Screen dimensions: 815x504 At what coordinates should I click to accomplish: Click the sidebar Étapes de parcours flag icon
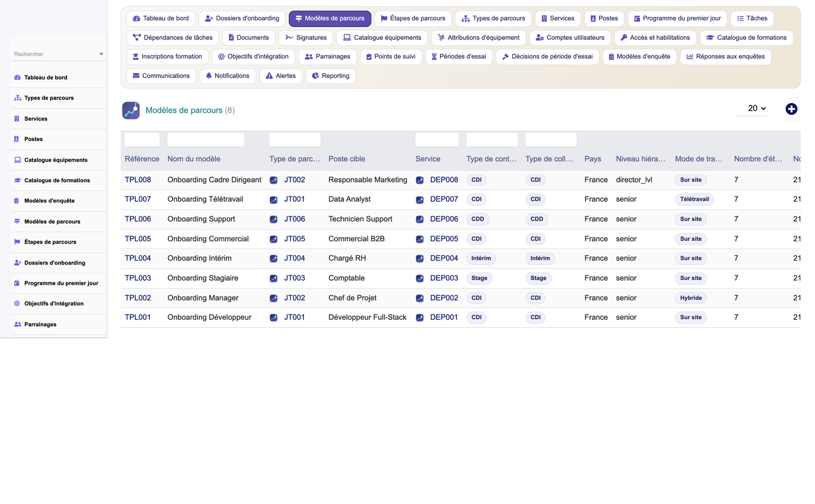(x=17, y=242)
